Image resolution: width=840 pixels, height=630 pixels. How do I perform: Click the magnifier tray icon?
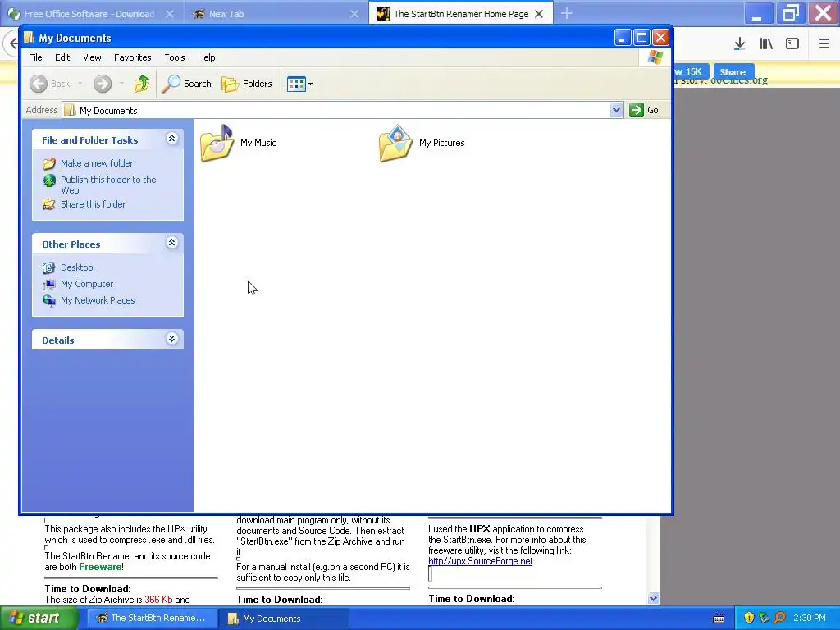780,619
